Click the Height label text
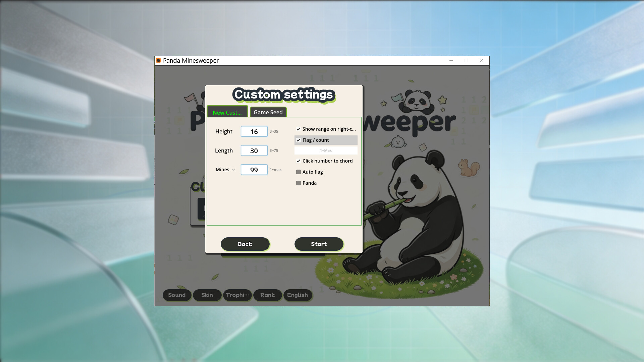Screen dimensions: 644x362 click(x=224, y=131)
